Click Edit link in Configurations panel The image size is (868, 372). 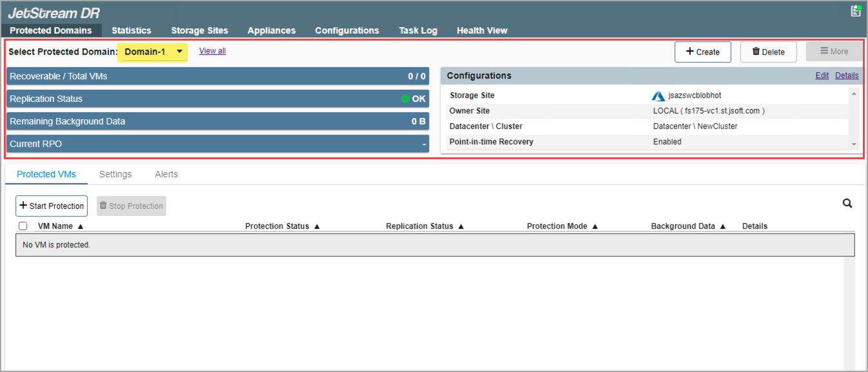(x=822, y=75)
